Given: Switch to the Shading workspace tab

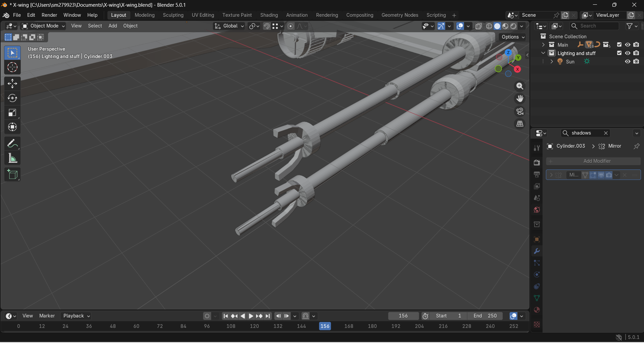Looking at the screenshot, I should click(x=269, y=15).
